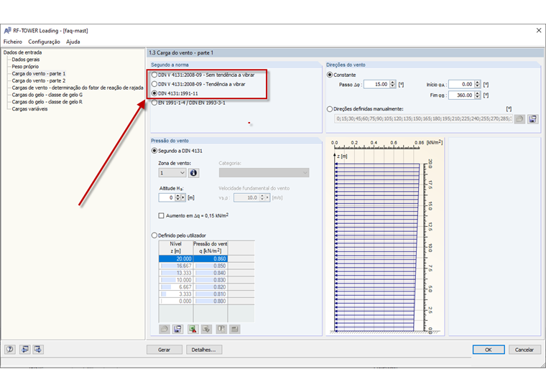This screenshot has width=546, height=392.
Task: Decrease Passo Δφ spinner value
Action: point(393,86)
